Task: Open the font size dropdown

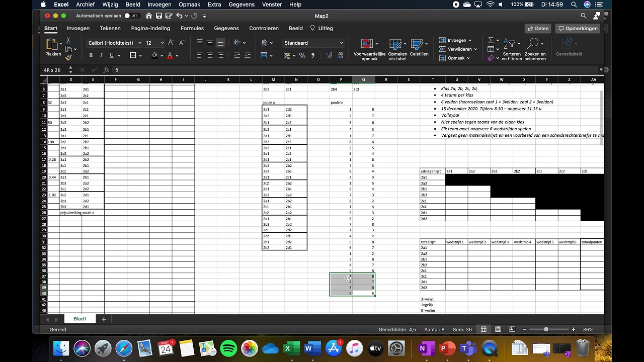Action: (x=162, y=43)
